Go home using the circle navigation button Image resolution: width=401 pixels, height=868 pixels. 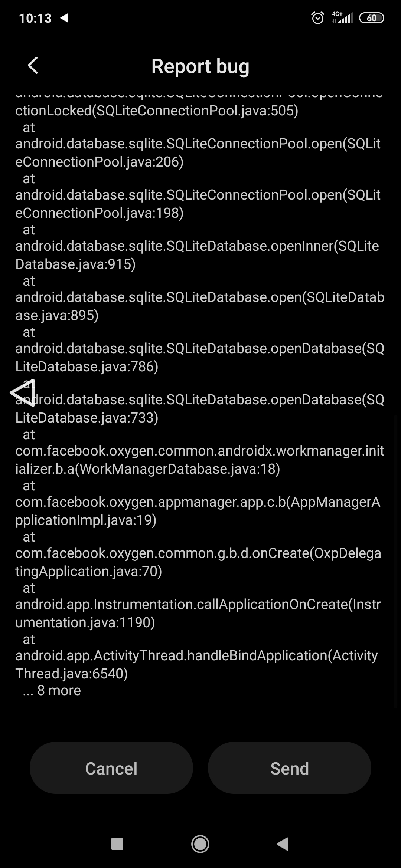pos(200,844)
